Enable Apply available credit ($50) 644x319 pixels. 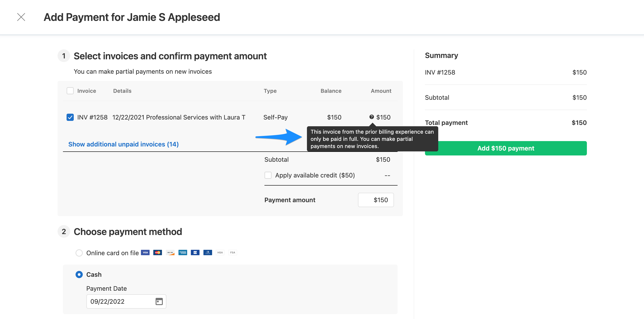[268, 175]
